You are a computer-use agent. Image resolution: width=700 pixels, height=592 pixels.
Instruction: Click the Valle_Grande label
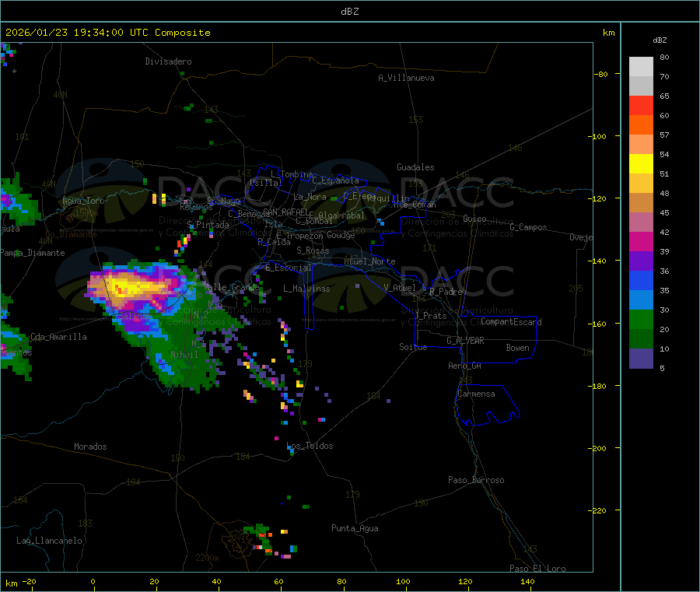pos(231,287)
